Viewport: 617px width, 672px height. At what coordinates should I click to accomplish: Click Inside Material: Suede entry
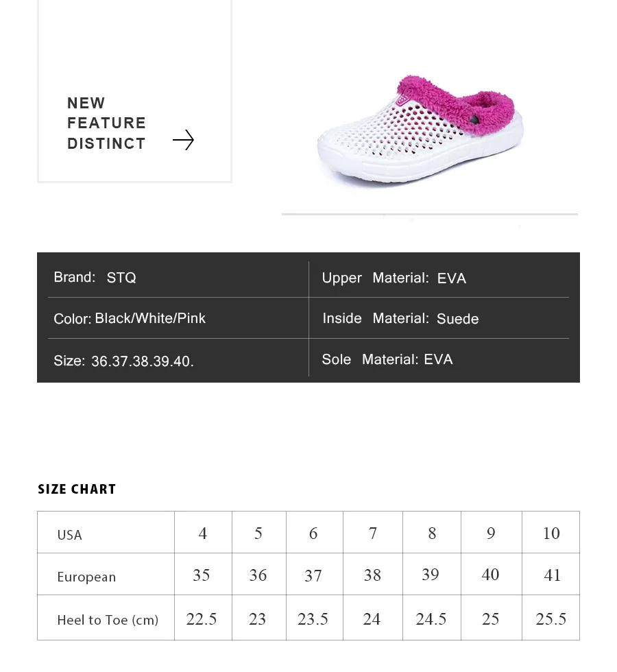[400, 318]
